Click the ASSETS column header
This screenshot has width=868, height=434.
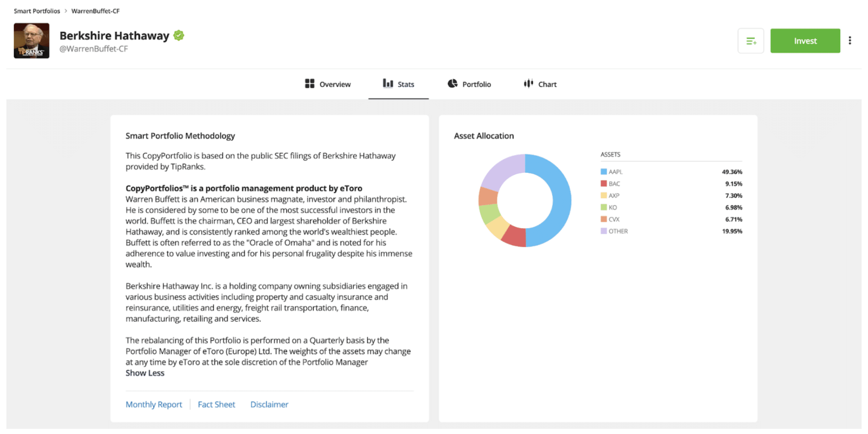pyautogui.click(x=610, y=155)
